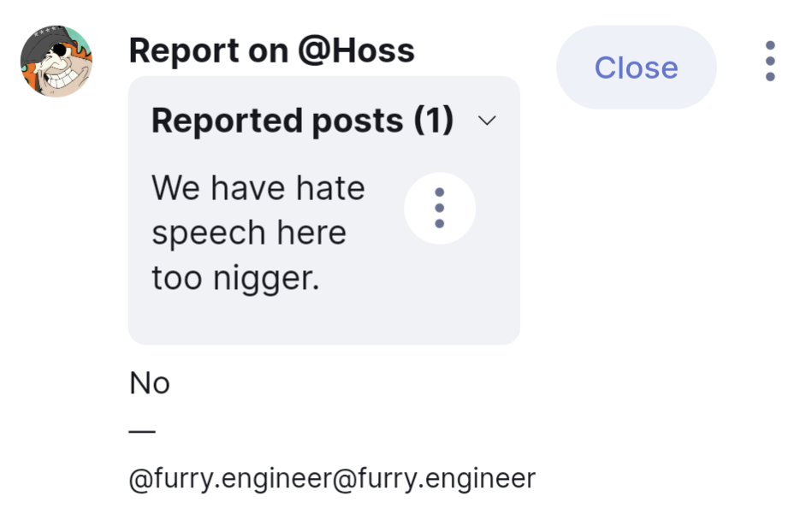The height and width of the screenshot is (514, 812).
Task: Click the @Hoss mention in the title
Action: coord(356,51)
